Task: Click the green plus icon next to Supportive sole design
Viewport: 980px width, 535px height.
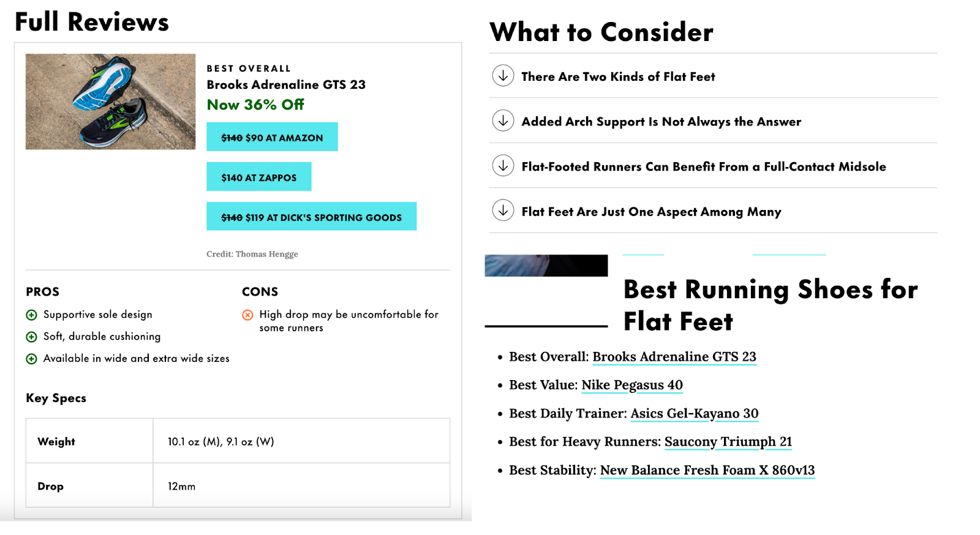Action: 31,315
